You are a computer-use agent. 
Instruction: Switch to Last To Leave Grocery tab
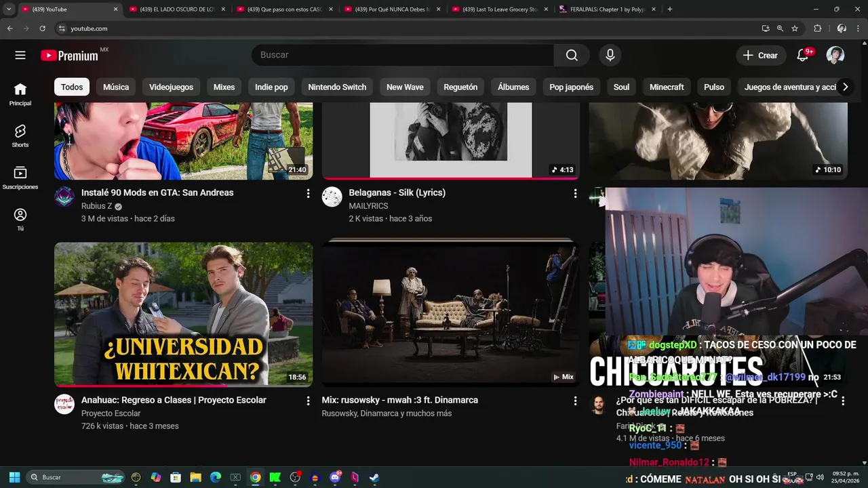tap(499, 9)
